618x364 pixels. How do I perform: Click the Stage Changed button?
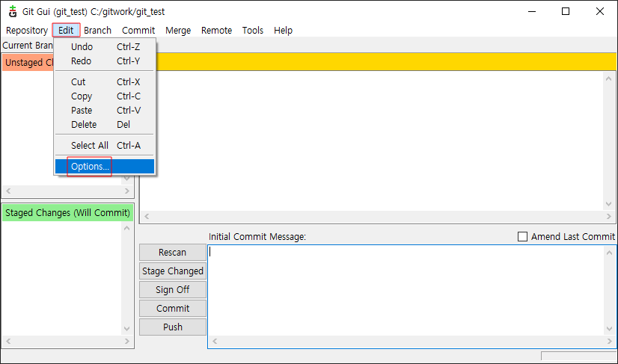click(x=173, y=271)
